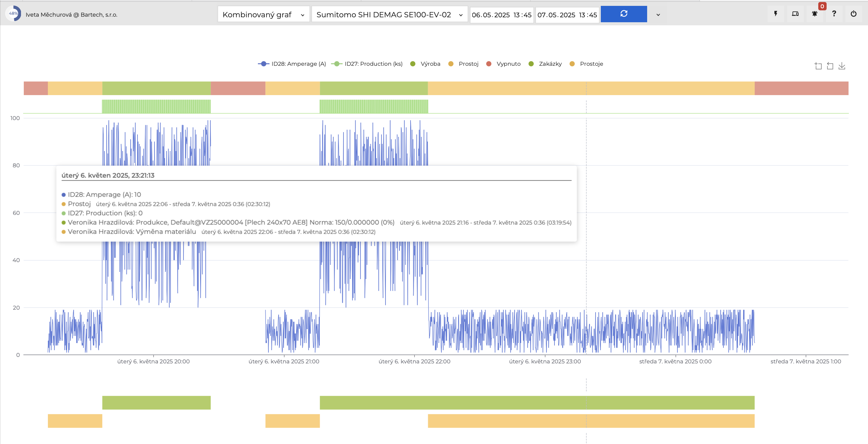Image resolution: width=868 pixels, height=444 pixels.
Task: Edit the start date 06.05.2025 field
Action: pyautogui.click(x=490, y=15)
